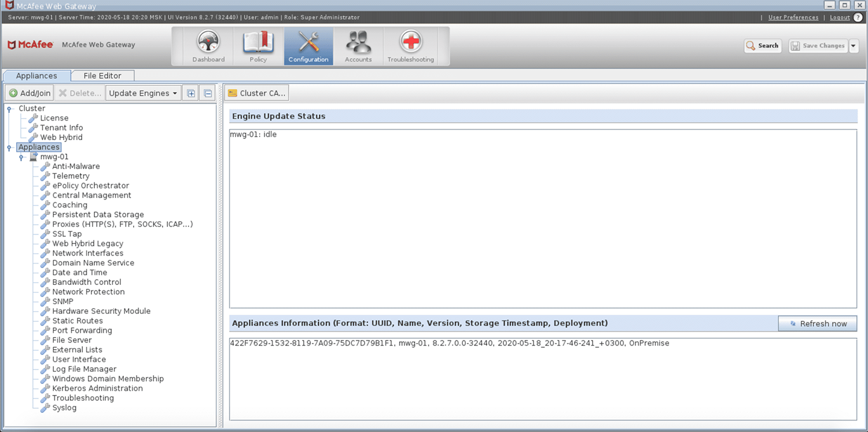
Task: Go to the Accounts section
Action: click(358, 45)
